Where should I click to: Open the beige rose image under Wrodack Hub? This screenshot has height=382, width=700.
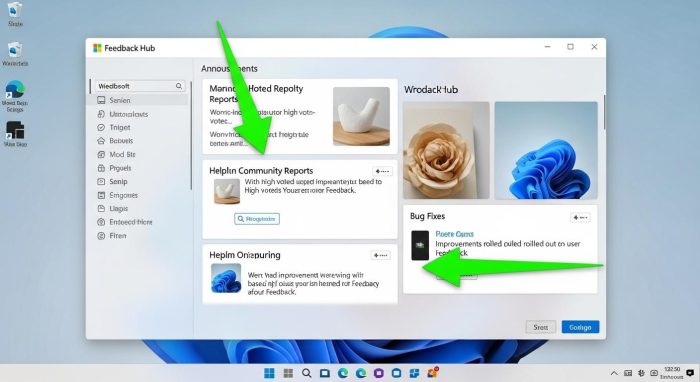tap(446, 150)
